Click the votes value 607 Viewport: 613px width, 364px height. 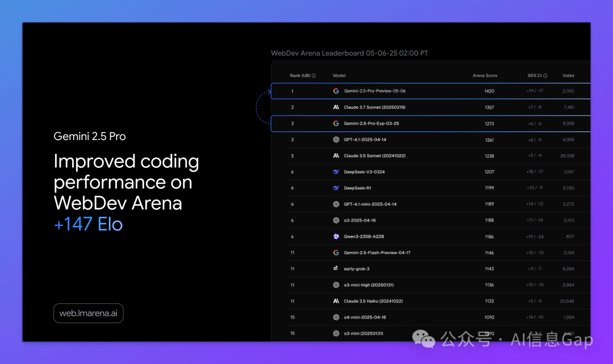(570, 236)
